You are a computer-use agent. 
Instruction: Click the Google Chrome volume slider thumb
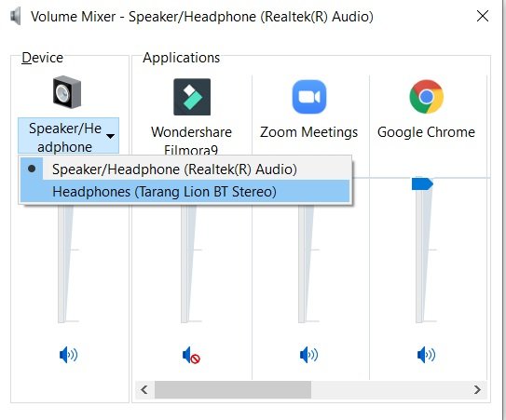pos(422,183)
